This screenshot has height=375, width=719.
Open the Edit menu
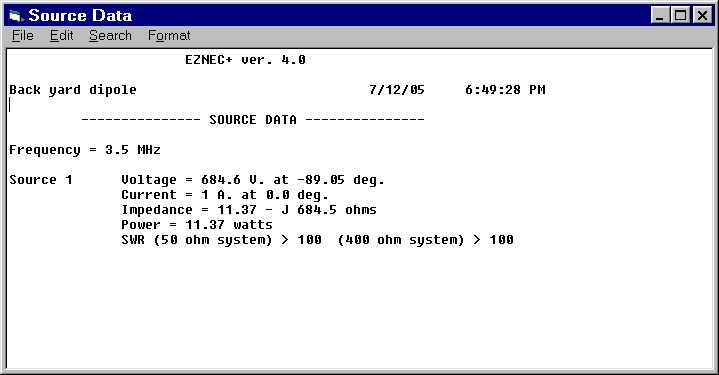(61, 36)
